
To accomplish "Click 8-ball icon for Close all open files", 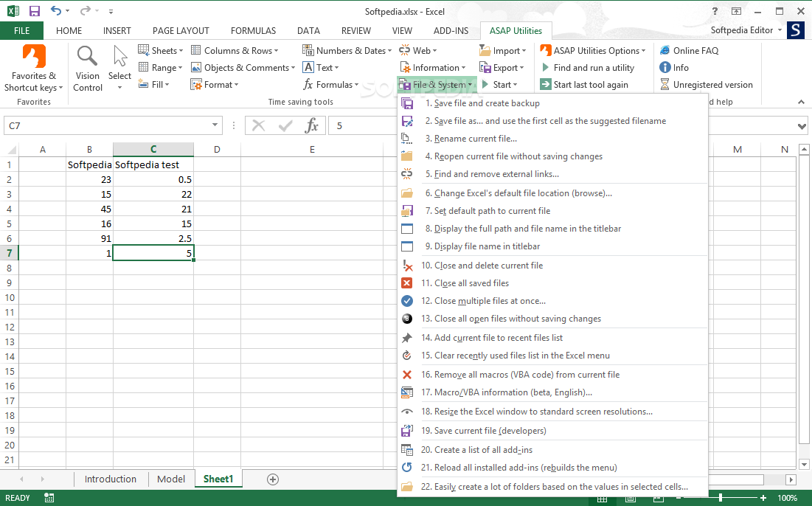I will [407, 319].
